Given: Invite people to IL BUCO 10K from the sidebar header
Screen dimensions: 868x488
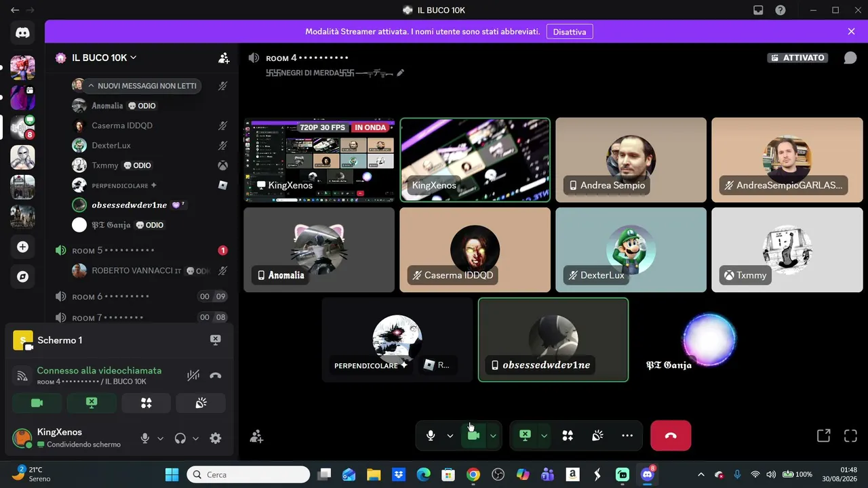Looking at the screenshot, I should click(224, 58).
